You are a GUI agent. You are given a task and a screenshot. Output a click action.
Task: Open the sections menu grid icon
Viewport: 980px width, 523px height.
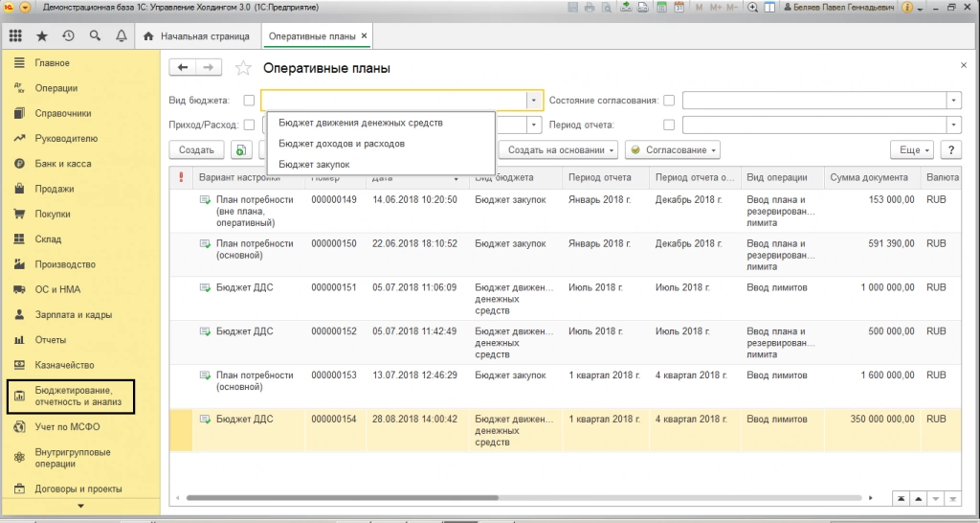pos(15,36)
